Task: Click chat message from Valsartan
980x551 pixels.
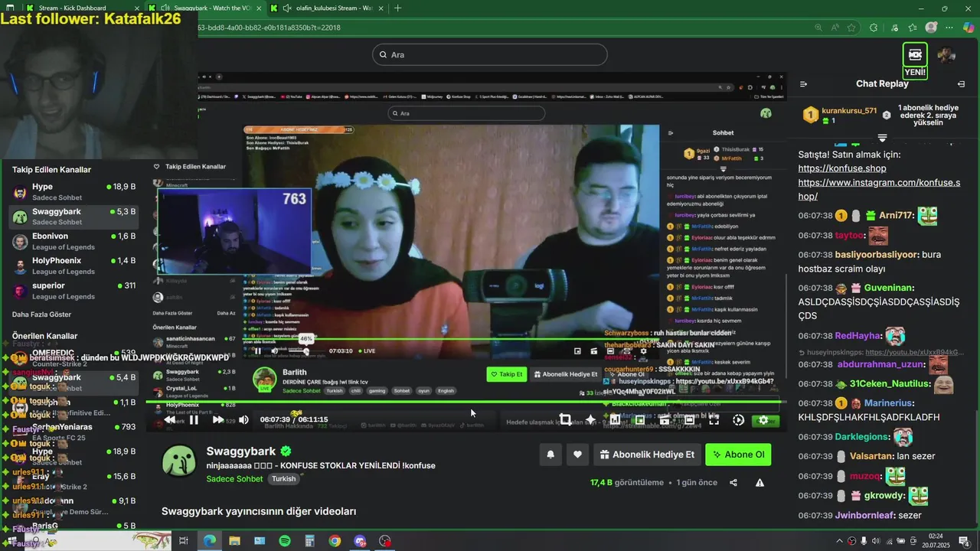Action: point(867,456)
